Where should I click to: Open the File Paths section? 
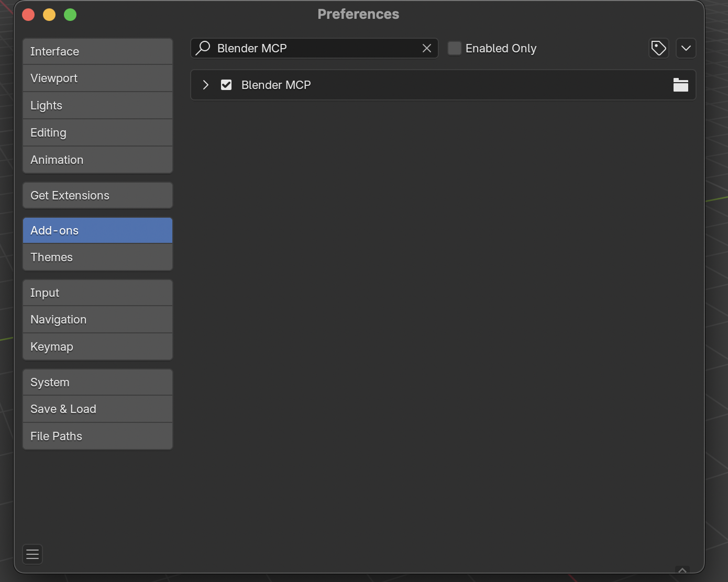tap(97, 436)
